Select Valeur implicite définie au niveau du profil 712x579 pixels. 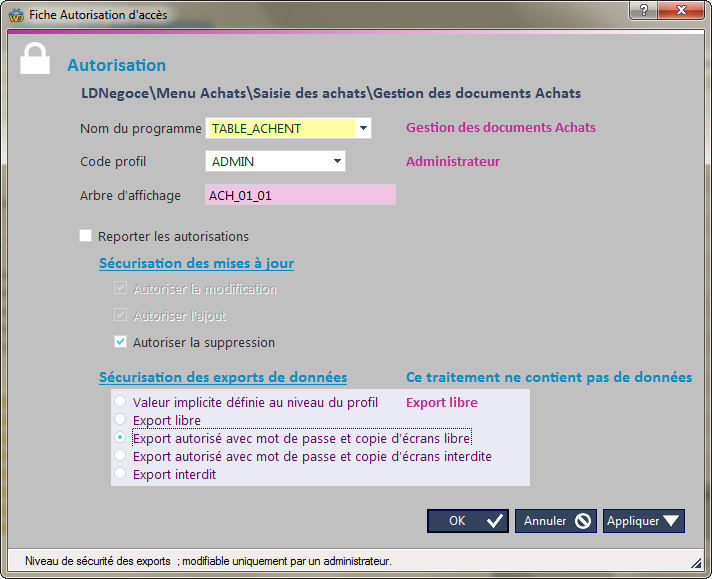[x=121, y=402]
